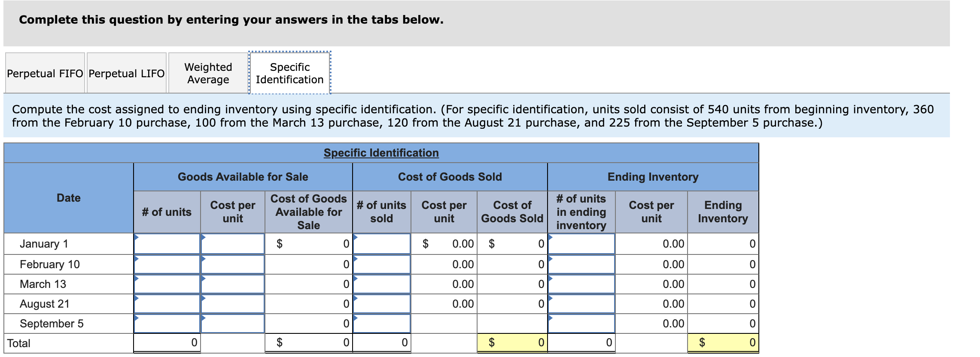
Task: Click February 10 cost per unit field
Action: coord(233,264)
